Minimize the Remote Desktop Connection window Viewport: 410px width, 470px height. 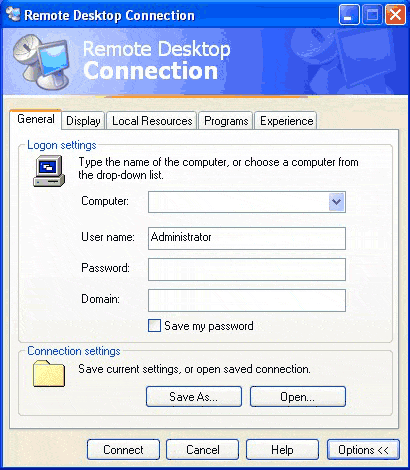coord(349,15)
